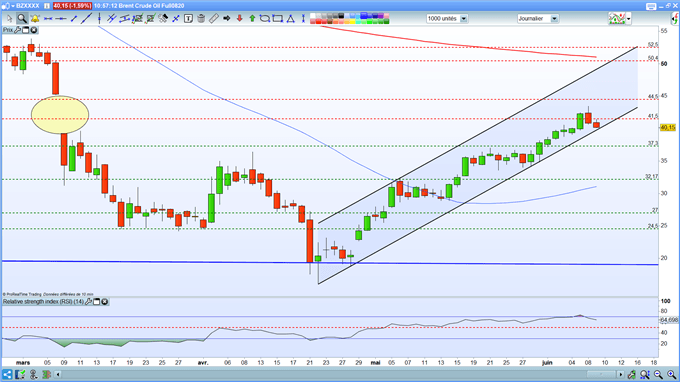Screen dimensions: 680x382
Task: Pick the dark green color swatch
Action: click(x=386, y=21)
